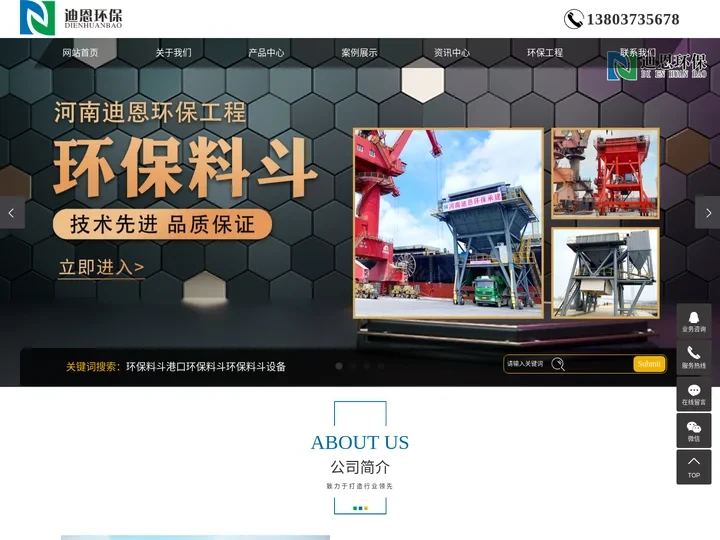
Task: Open 环保工程 menu item
Action: pos(545,53)
